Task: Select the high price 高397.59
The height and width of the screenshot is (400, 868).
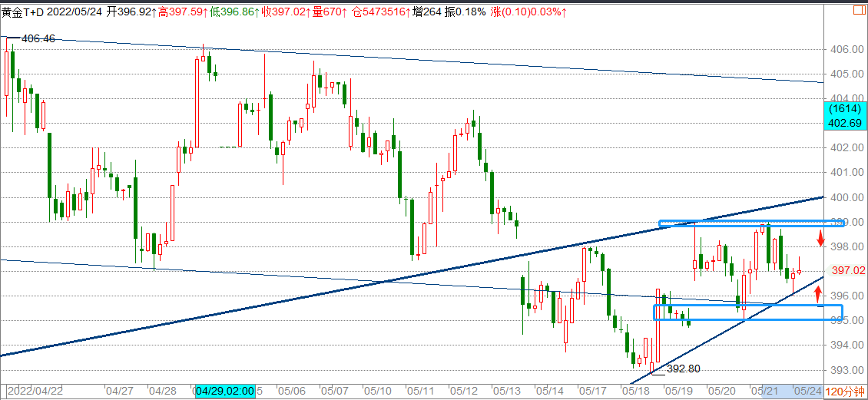Action: [x=184, y=12]
